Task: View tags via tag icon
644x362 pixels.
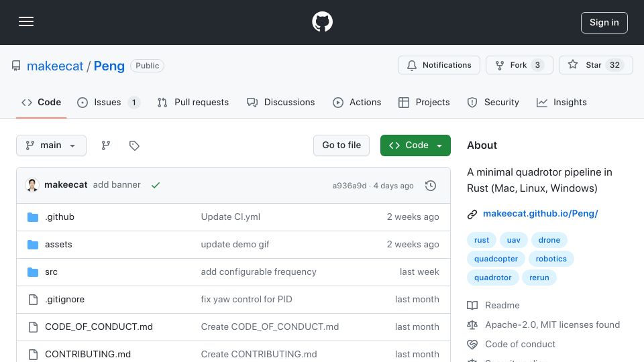Action: pyautogui.click(x=134, y=145)
